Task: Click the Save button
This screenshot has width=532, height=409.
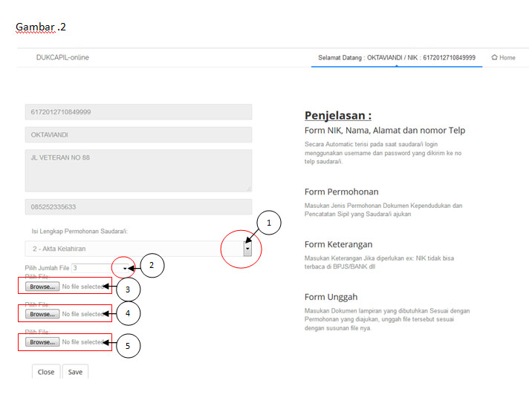Action: pyautogui.click(x=75, y=371)
